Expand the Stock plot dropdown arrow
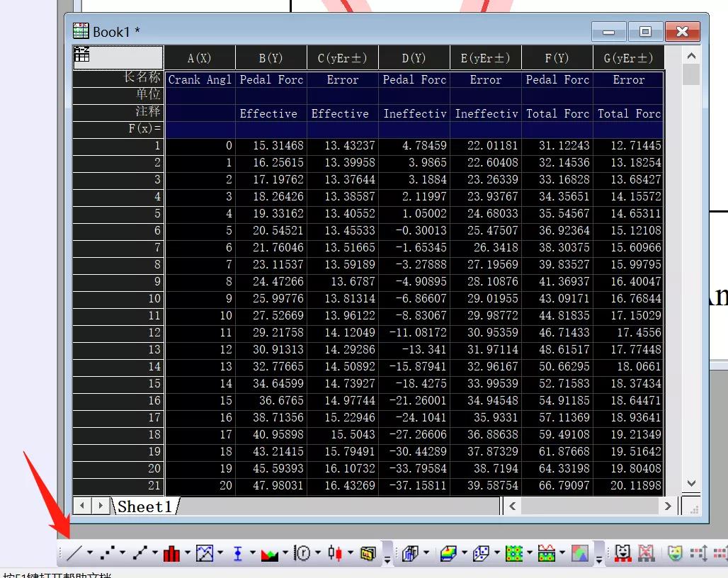The width and height of the screenshot is (728, 578). (351, 553)
